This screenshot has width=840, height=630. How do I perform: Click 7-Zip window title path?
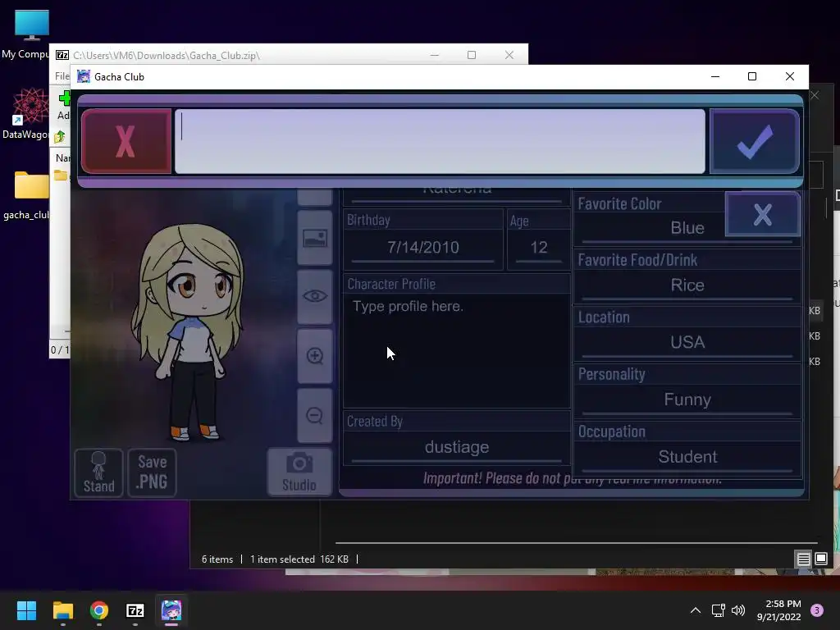click(167, 55)
